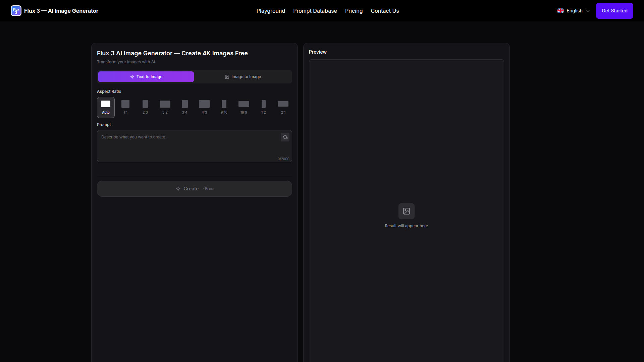644x362 pixels.
Task: Click the preview image placeholder icon
Action: (x=407, y=211)
